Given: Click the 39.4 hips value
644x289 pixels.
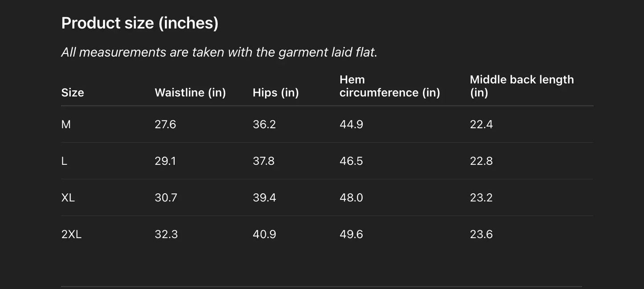Looking at the screenshot, I should point(264,197).
